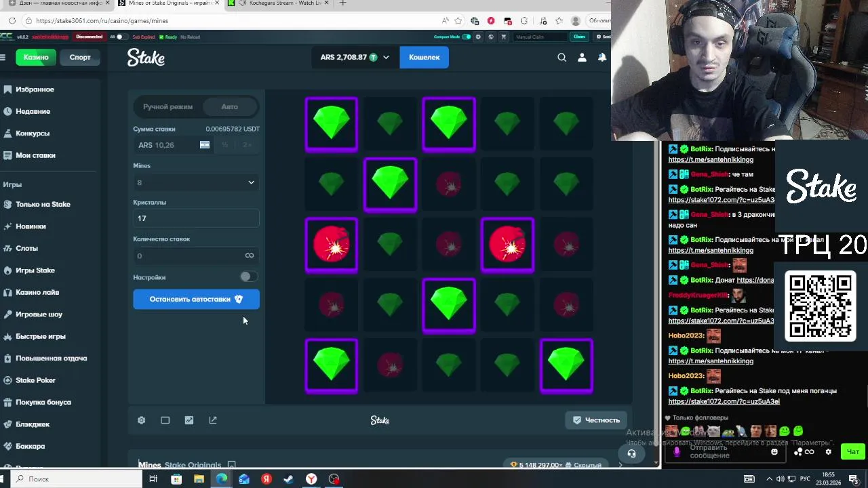Click the currency keyboard icon in bet field
The width and height of the screenshot is (868, 488).
click(205, 144)
